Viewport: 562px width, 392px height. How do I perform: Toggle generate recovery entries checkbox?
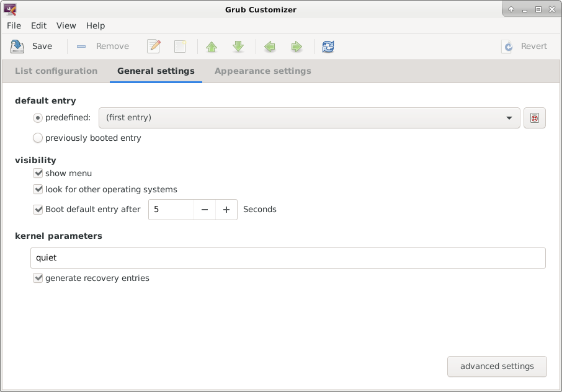[38, 278]
